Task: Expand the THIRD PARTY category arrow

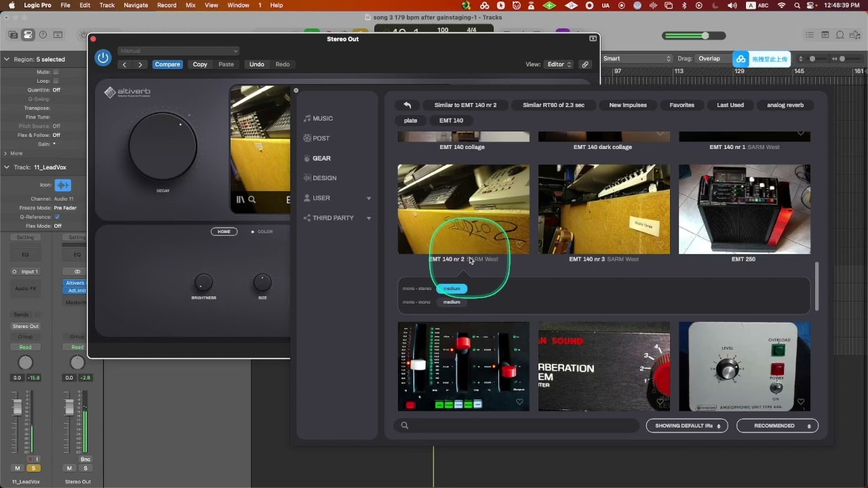Action: (x=369, y=218)
